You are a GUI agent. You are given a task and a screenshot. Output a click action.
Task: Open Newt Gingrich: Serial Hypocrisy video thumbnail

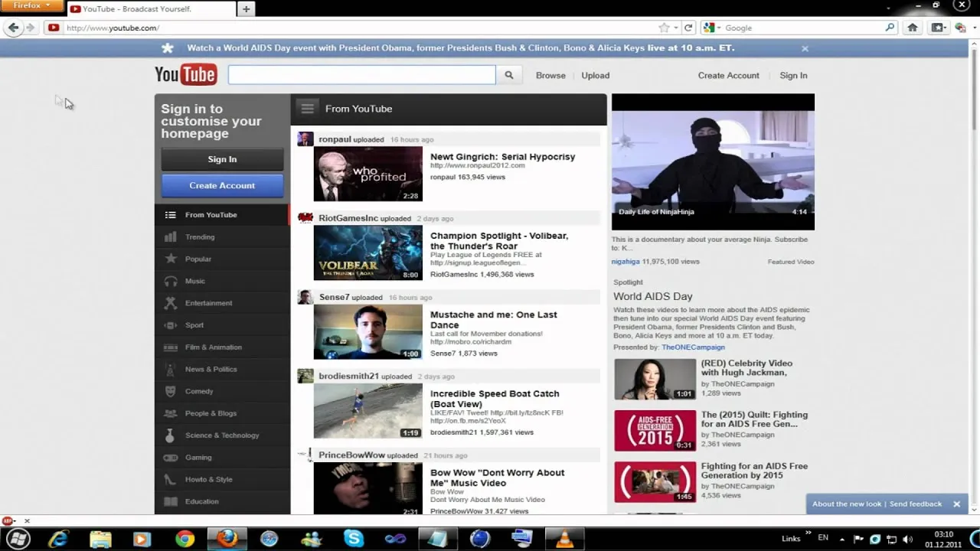[368, 174]
